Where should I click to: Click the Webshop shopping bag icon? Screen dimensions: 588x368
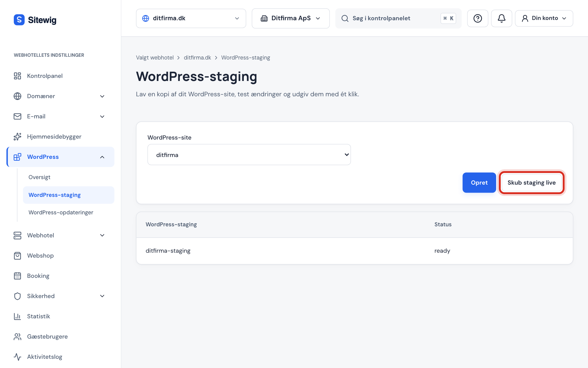pos(17,255)
